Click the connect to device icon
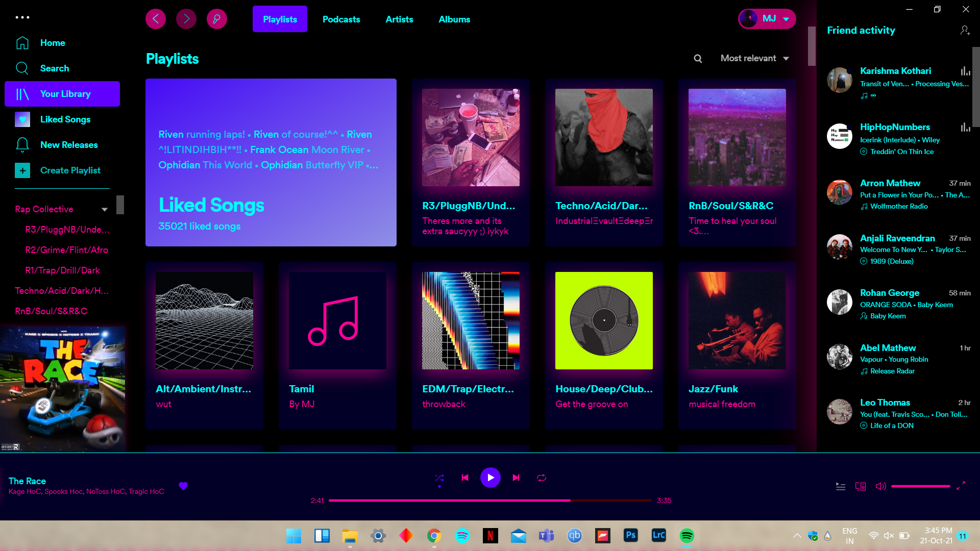Viewport: 980px width, 551px height. [860, 486]
